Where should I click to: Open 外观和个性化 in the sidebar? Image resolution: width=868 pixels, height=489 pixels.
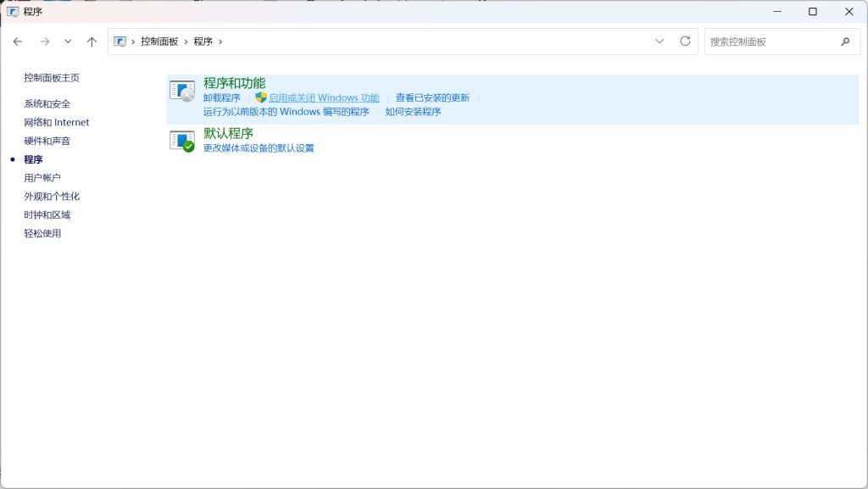click(x=52, y=197)
